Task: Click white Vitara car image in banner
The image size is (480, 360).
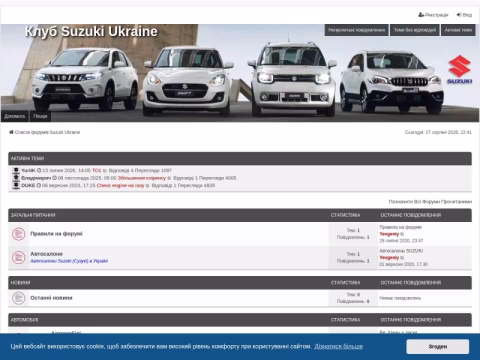Action: 85,79
